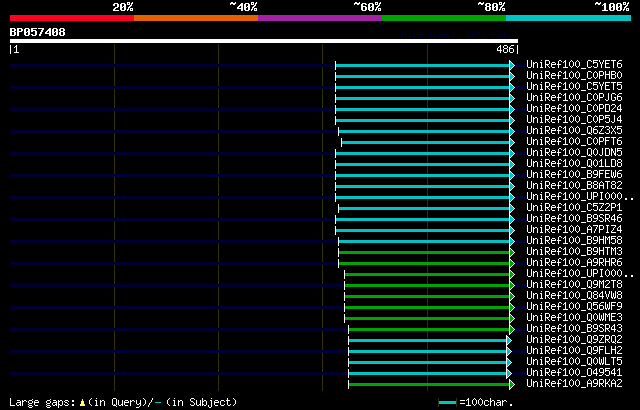
Task: Click the UniRef100_A9RHR6 label
Action: tap(574, 263)
